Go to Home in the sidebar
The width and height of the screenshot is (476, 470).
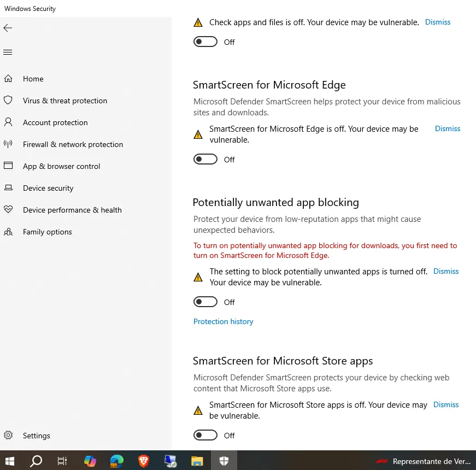click(33, 79)
